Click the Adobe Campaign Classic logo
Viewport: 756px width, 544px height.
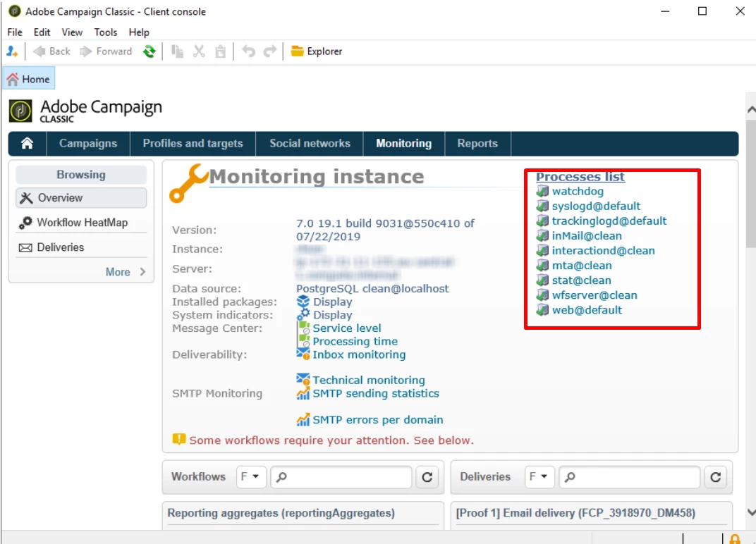pyautogui.click(x=85, y=111)
